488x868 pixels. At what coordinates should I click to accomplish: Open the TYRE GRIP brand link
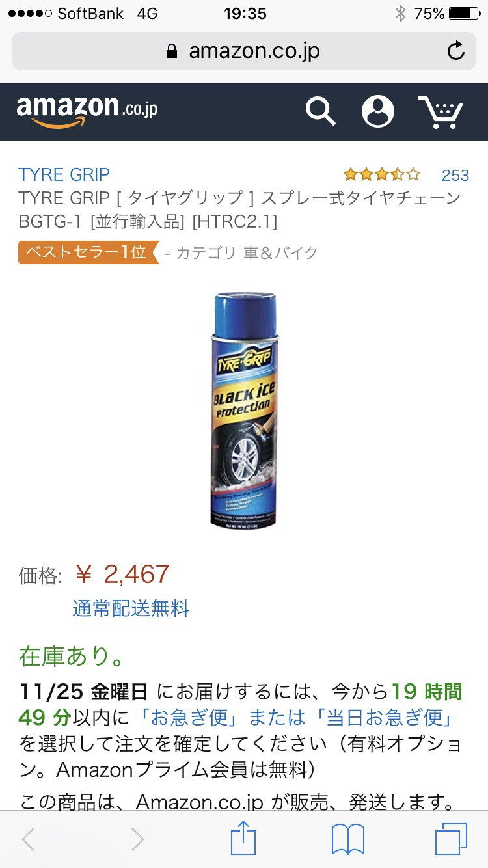click(64, 174)
